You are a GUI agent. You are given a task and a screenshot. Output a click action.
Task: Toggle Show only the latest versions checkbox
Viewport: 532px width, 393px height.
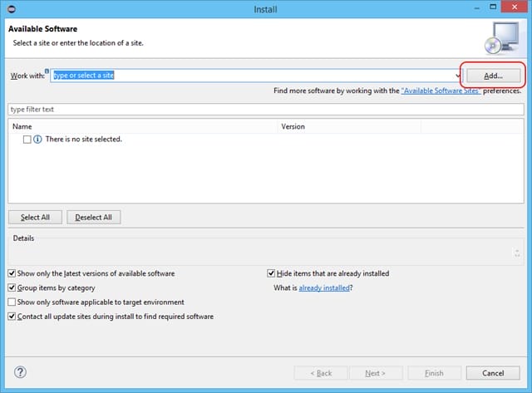(12, 273)
